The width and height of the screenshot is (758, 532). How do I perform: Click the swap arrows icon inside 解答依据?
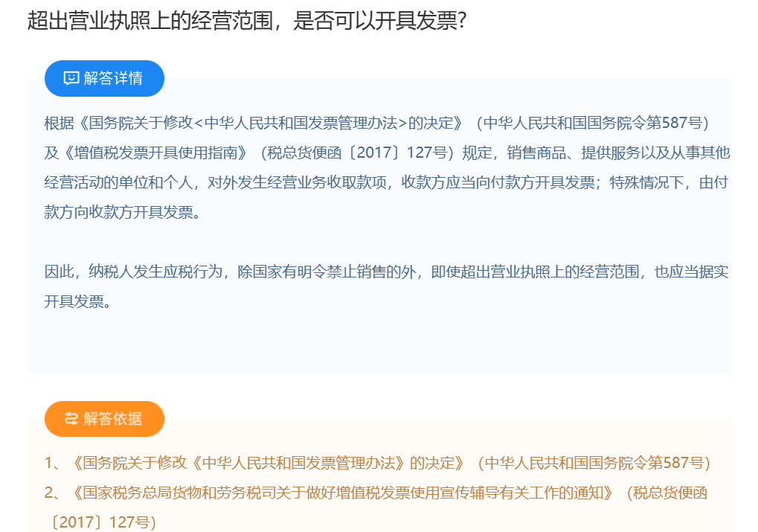click(x=71, y=419)
